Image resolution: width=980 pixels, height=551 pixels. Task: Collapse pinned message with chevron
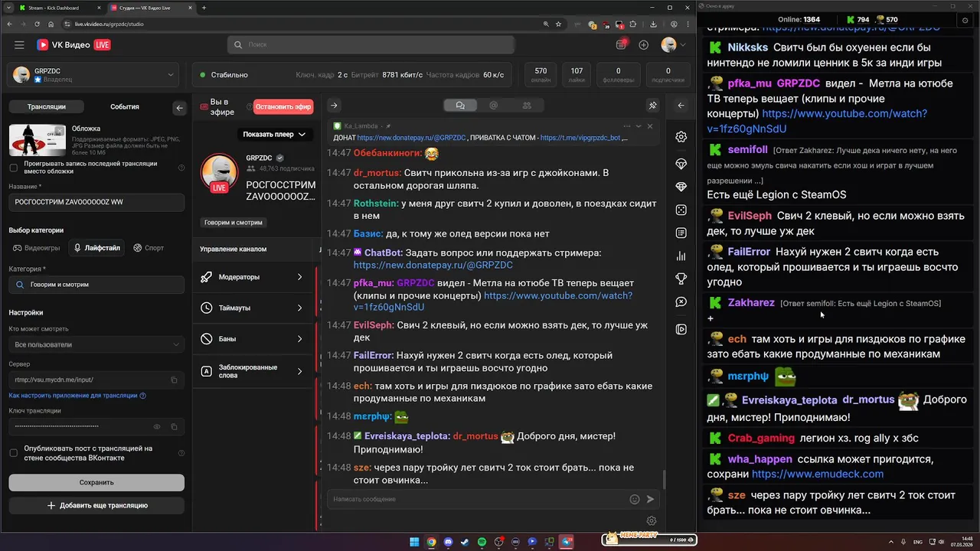tap(639, 126)
